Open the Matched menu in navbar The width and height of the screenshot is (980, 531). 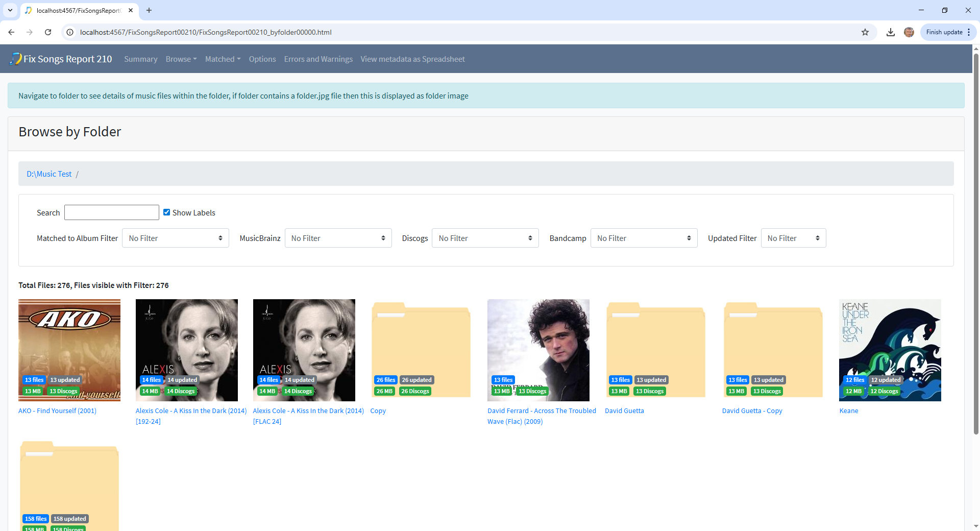coord(223,59)
